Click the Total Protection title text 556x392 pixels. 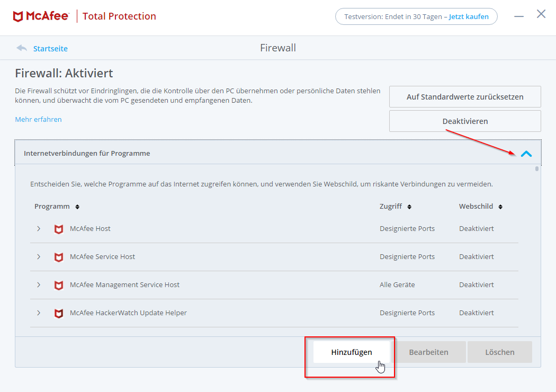pos(119,16)
